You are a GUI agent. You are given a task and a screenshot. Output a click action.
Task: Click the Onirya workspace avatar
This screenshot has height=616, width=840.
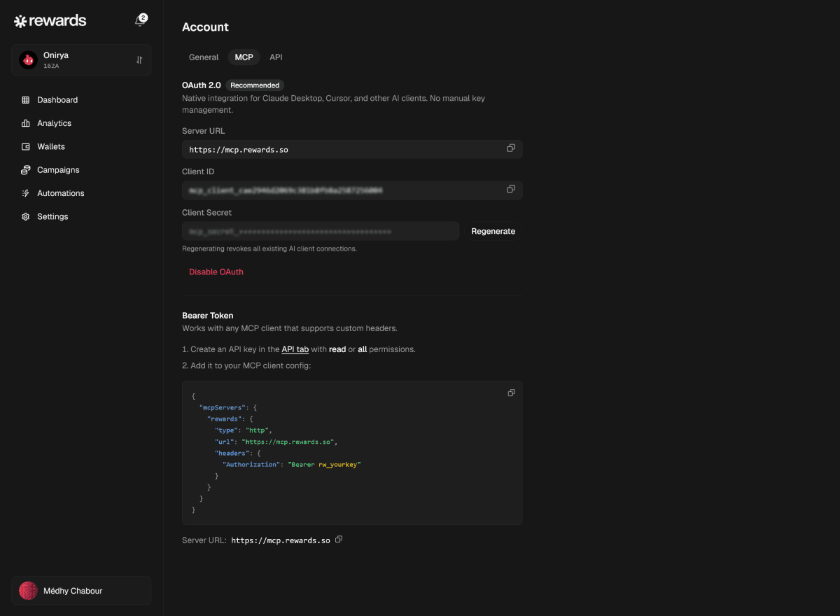coord(28,60)
